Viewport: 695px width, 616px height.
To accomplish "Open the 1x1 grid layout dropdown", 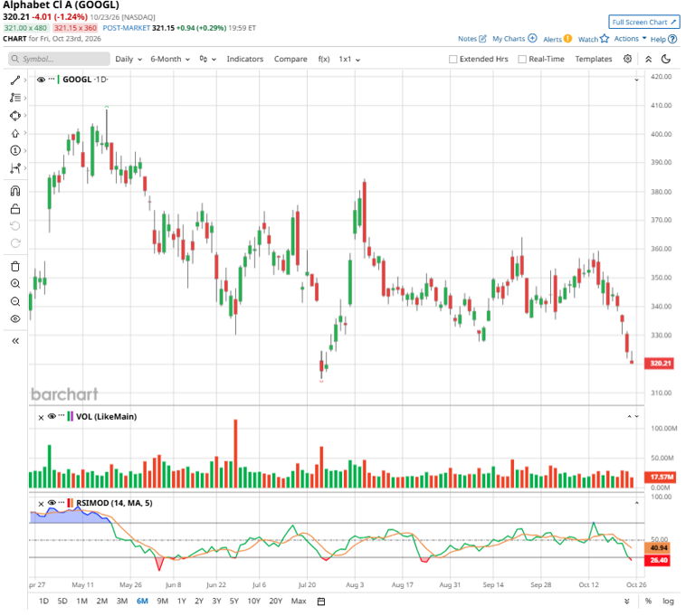I will point(349,59).
